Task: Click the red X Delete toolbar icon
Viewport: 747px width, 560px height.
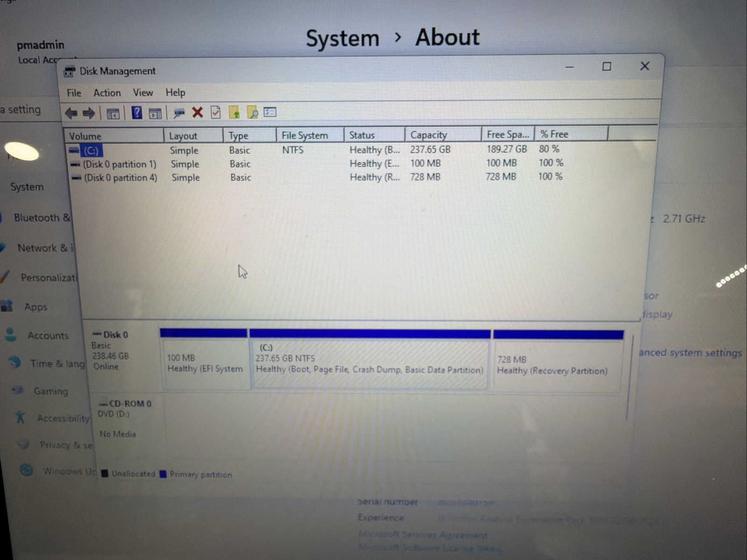Action: (197, 112)
